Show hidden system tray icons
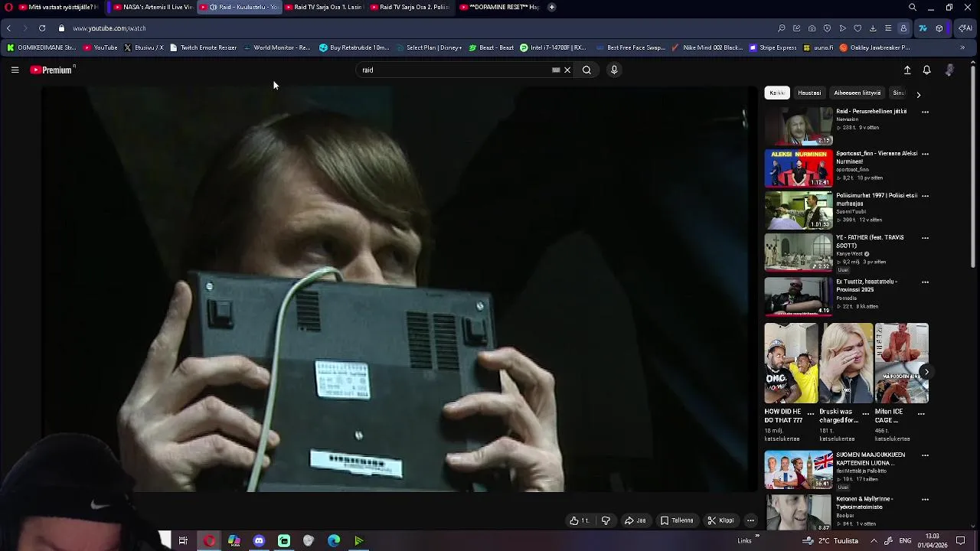Viewport: 980px width, 551px height. (x=874, y=540)
